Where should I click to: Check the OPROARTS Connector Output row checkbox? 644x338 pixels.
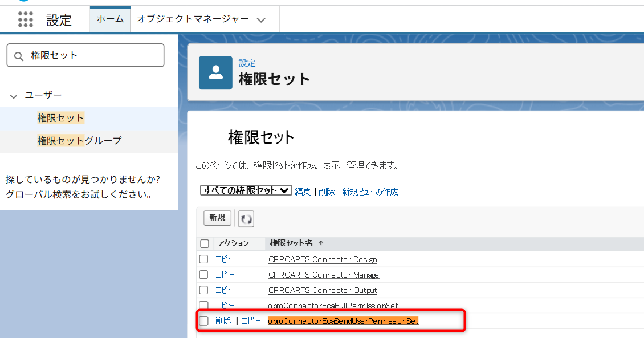(x=203, y=290)
